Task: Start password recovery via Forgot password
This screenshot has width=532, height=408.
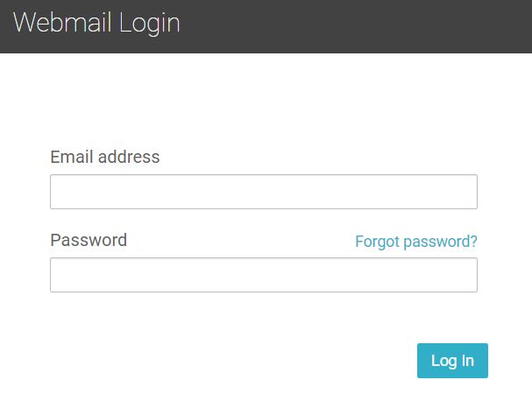Action: [x=416, y=242]
